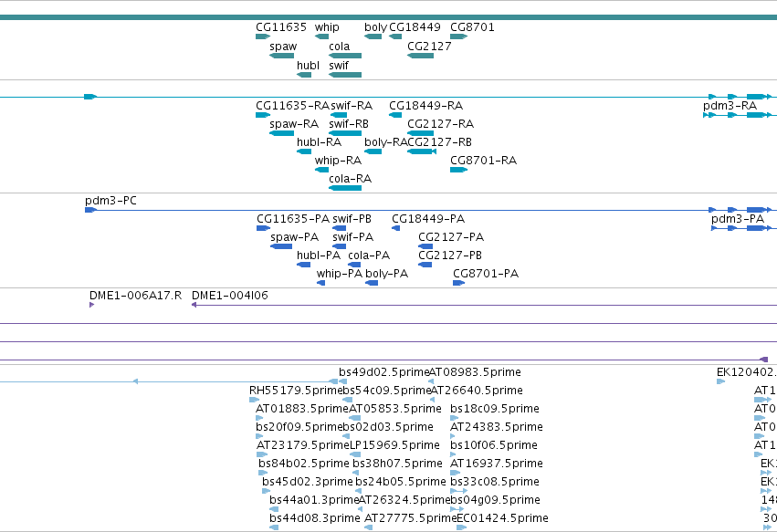Click the bs18c09.5prime EST label
This screenshot has height=532, width=777.
click(495, 409)
